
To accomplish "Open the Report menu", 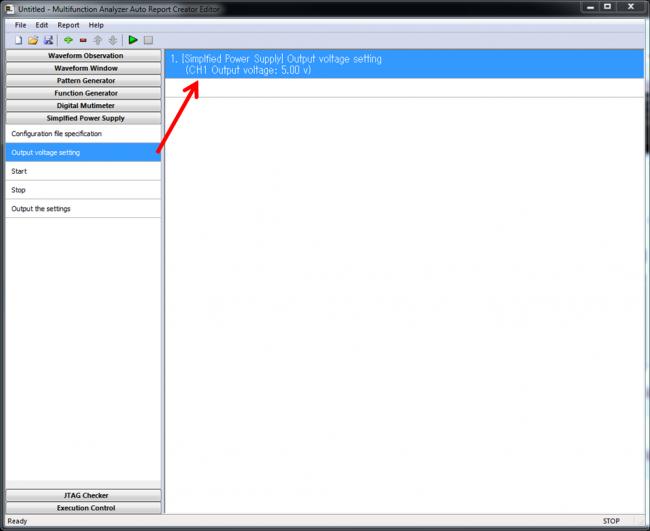I will [68, 25].
